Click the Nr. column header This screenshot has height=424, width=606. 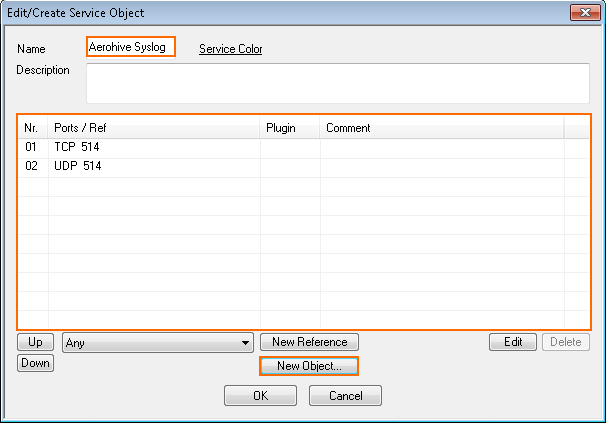coord(33,128)
